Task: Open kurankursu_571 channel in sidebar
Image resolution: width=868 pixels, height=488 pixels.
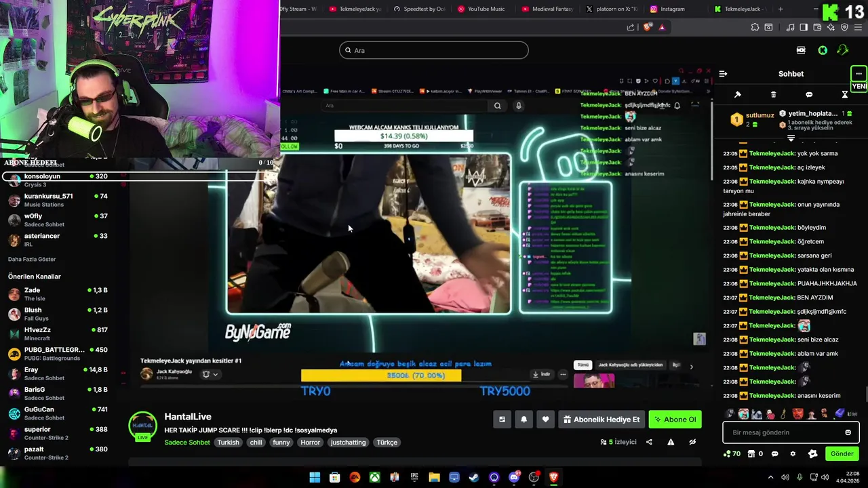Action: point(58,200)
